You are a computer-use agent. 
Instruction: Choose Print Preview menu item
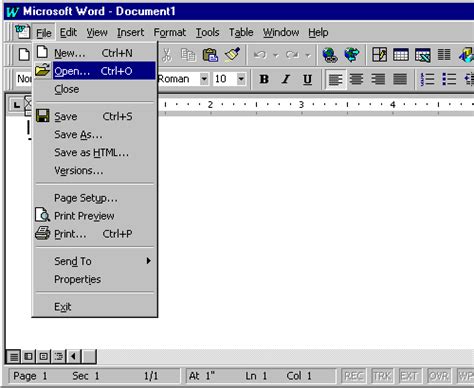94,216
